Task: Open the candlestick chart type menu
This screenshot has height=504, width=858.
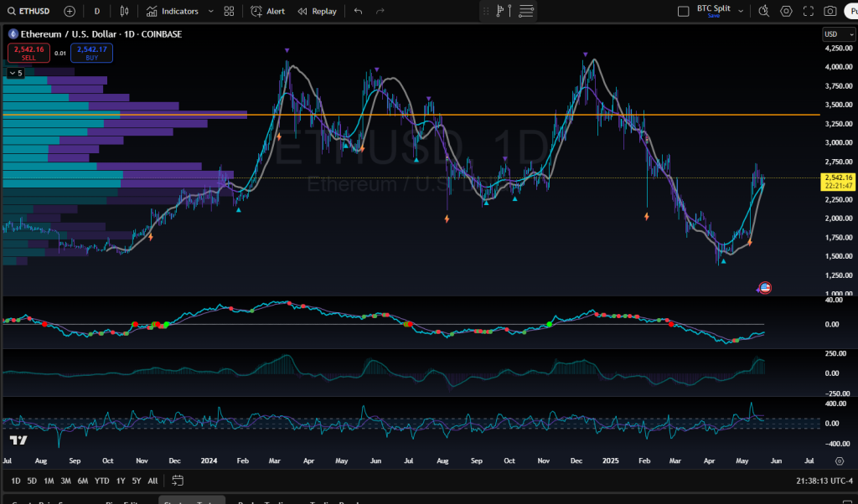Action: (124, 11)
